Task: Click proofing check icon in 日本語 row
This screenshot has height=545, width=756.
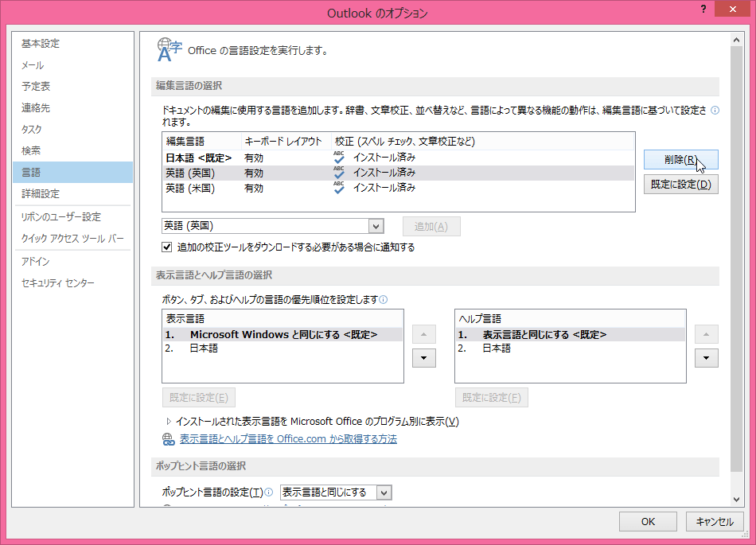Action: (x=339, y=157)
